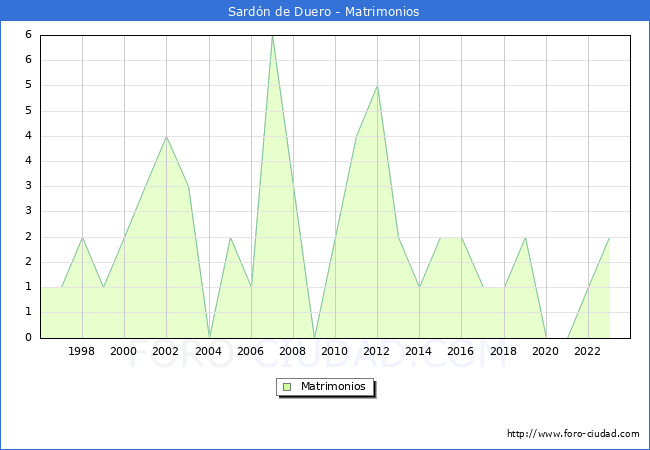Click the x-axis label 2020

(x=546, y=351)
